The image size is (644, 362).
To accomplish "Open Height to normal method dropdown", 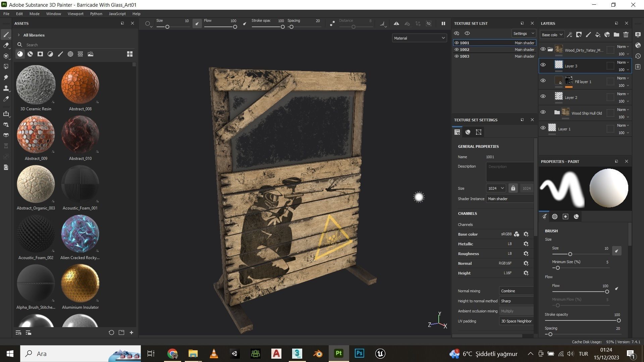I will (517, 301).
